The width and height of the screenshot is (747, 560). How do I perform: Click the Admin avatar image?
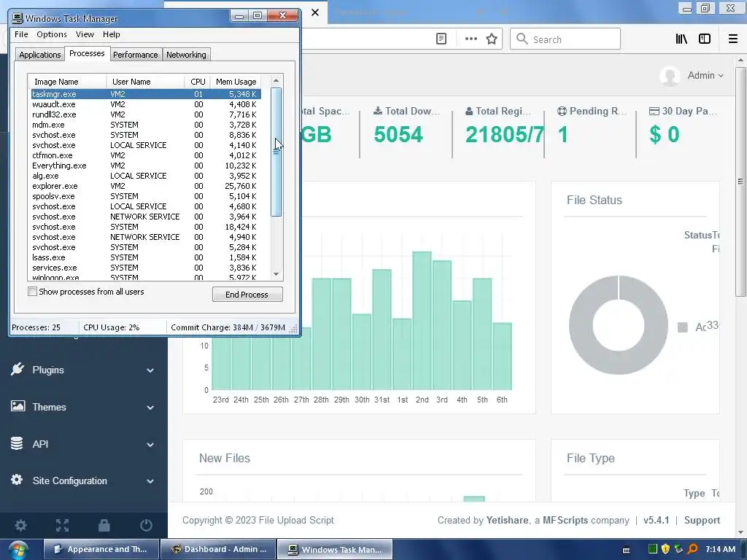670,76
